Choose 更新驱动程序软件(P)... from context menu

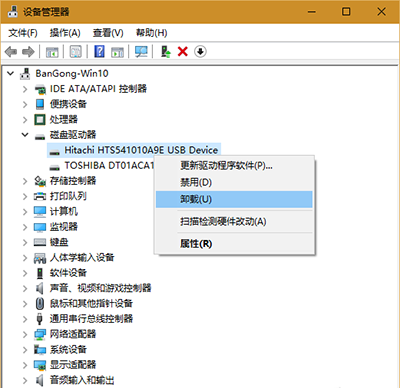click(x=234, y=165)
